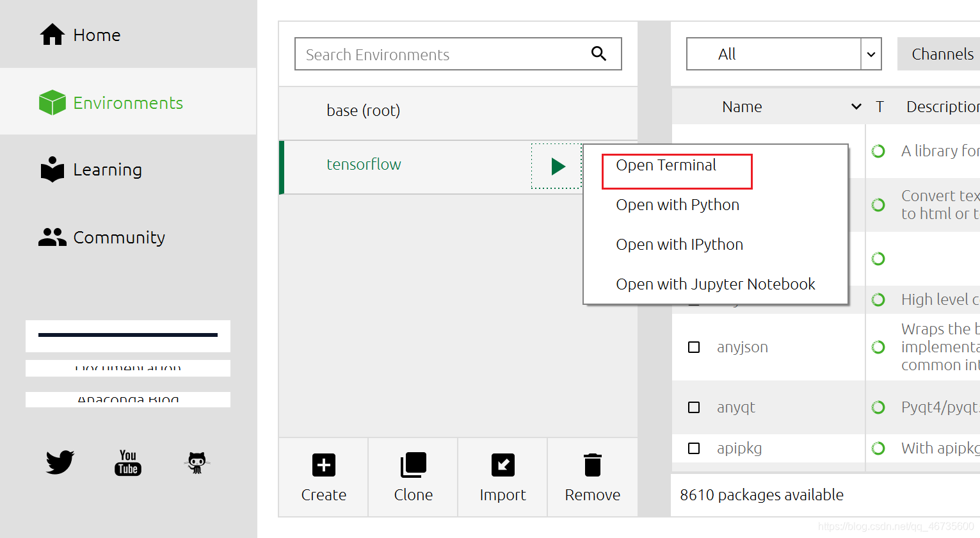Click the apipkg package name
This screenshot has height=538, width=980.
click(739, 448)
